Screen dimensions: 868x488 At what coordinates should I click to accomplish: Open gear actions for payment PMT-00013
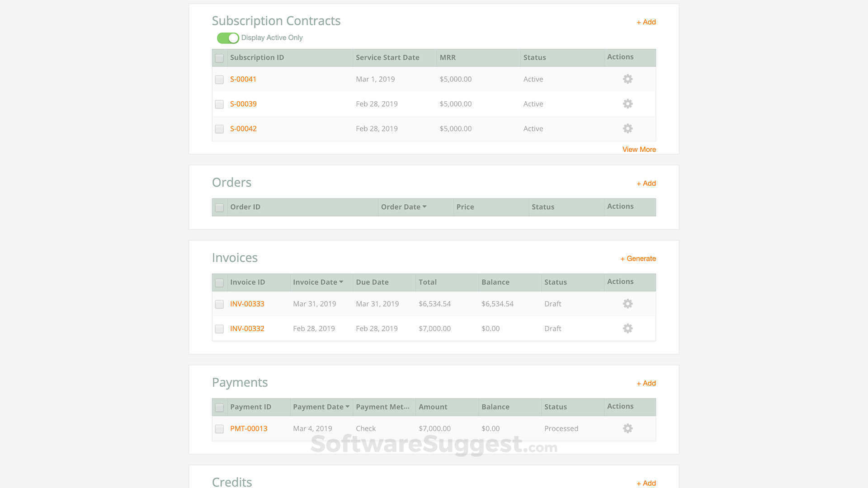point(627,428)
